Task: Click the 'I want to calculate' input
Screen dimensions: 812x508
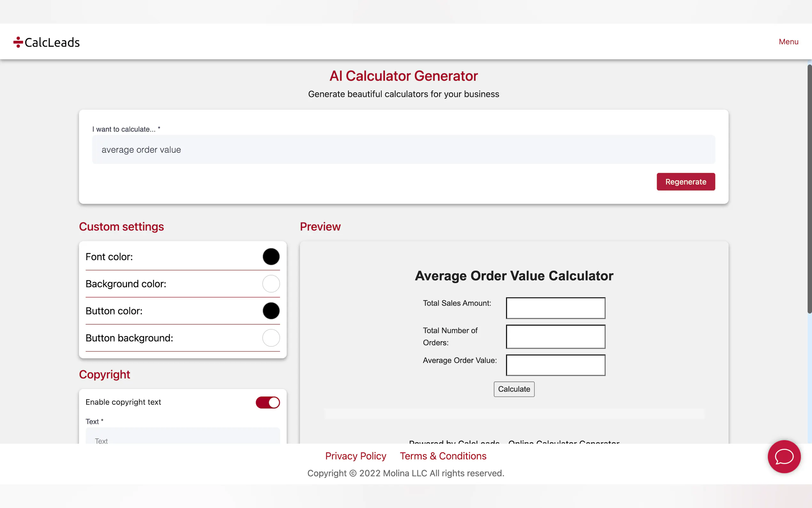Action: click(x=403, y=150)
